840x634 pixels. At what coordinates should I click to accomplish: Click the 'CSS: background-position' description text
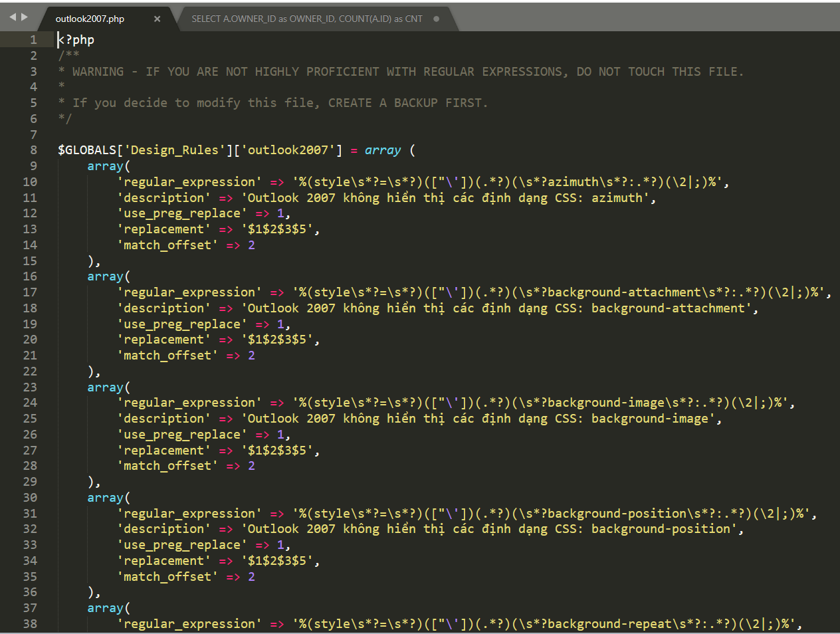646,529
